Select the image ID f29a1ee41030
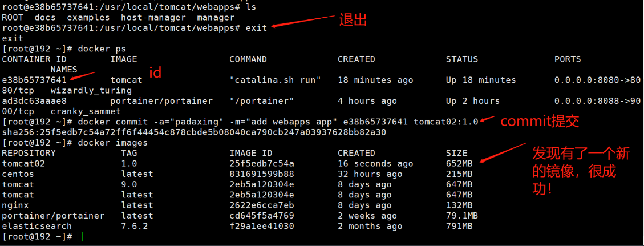 point(262,226)
